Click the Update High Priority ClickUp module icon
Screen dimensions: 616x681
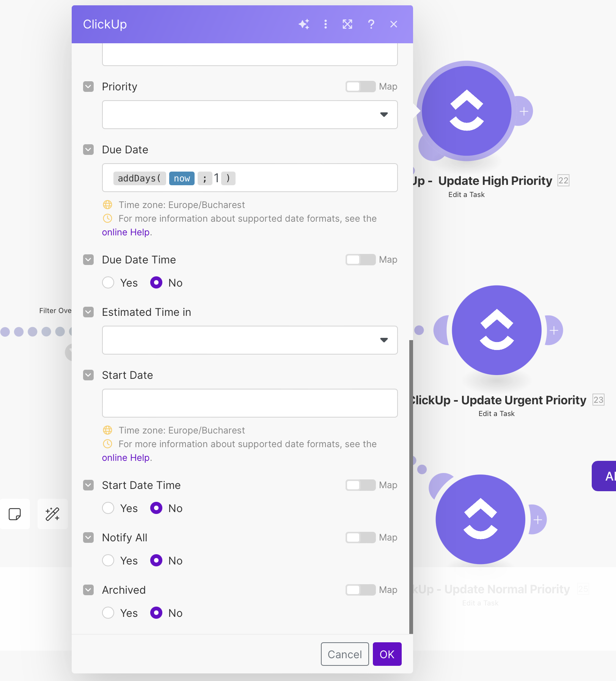[x=466, y=110]
